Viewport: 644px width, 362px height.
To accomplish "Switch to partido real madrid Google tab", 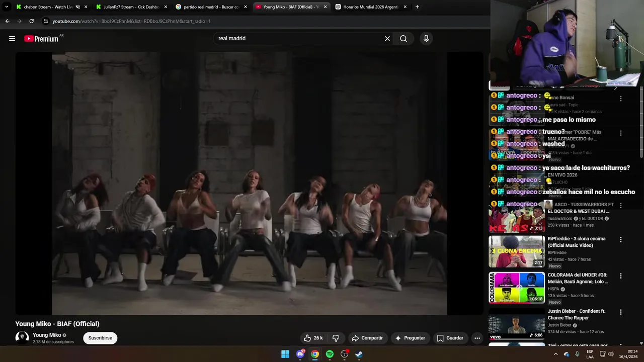I will point(210,7).
